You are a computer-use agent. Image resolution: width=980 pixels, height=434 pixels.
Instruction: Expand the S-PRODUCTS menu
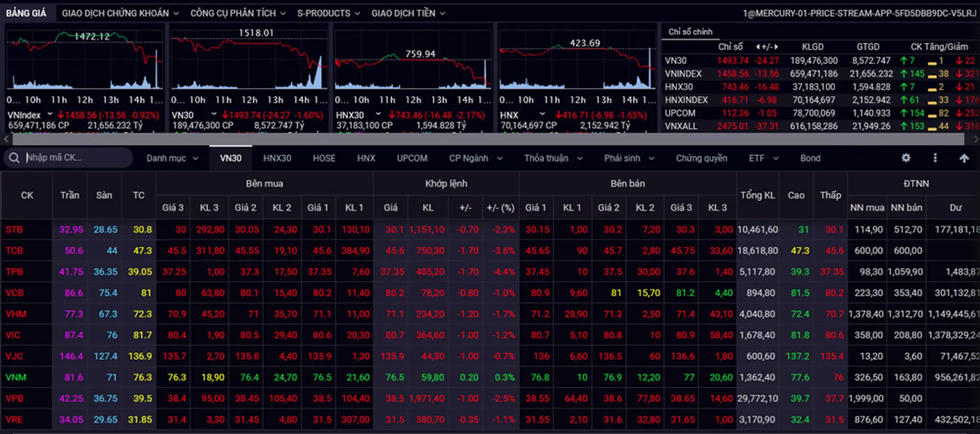pyautogui.click(x=329, y=13)
